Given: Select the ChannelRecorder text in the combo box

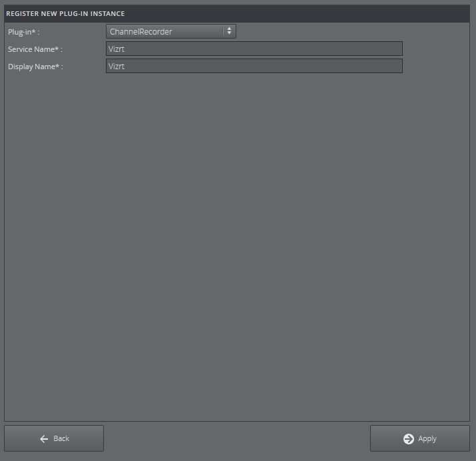Looking at the screenshot, I should (x=141, y=31).
